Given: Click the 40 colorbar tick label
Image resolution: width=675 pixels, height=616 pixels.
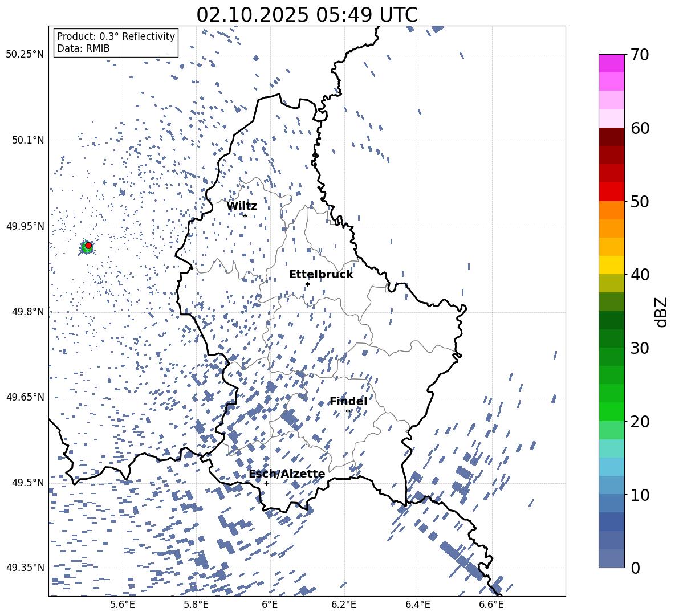Looking at the screenshot, I should [x=639, y=275].
